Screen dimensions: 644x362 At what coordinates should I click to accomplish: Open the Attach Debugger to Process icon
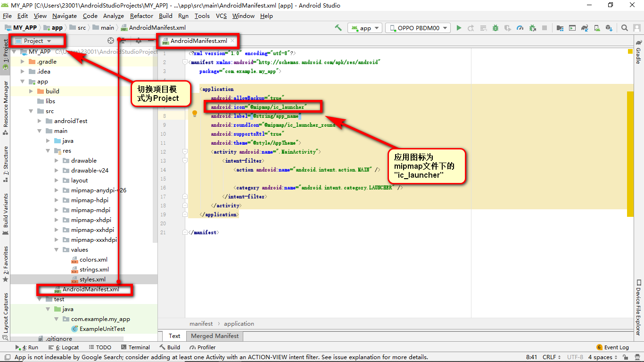532,28
